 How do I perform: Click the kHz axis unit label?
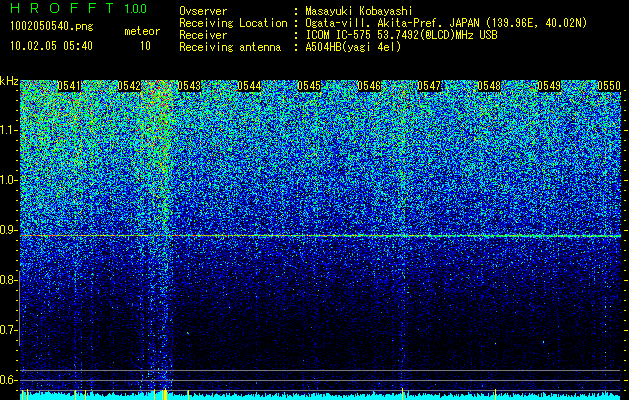tap(9, 81)
